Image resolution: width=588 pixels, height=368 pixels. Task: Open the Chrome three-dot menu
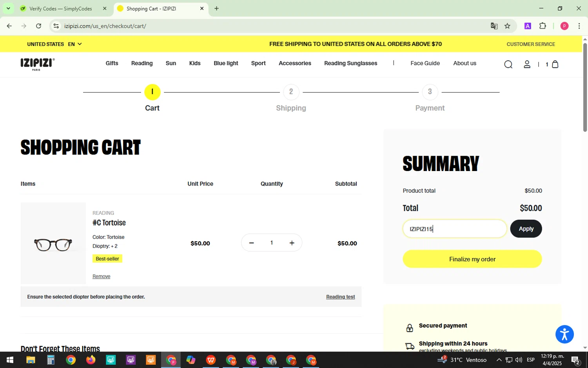(x=579, y=26)
